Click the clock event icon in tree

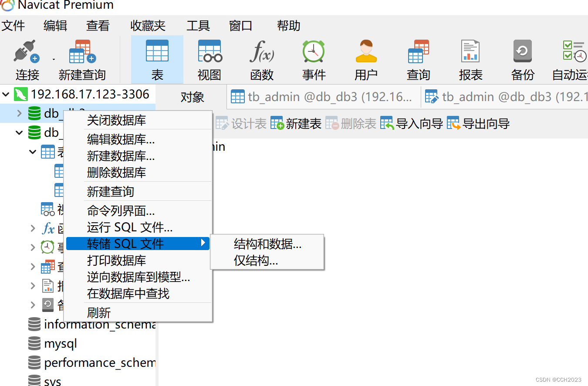pyautogui.click(x=48, y=247)
